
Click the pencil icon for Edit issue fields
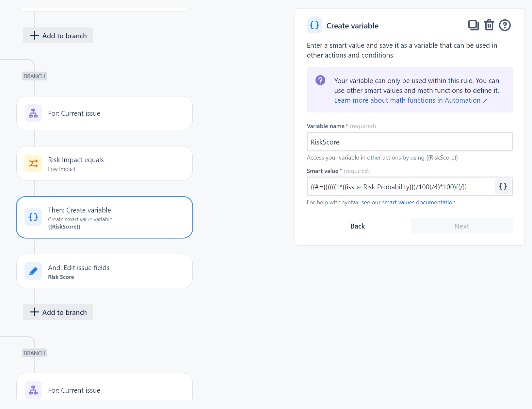tap(33, 271)
